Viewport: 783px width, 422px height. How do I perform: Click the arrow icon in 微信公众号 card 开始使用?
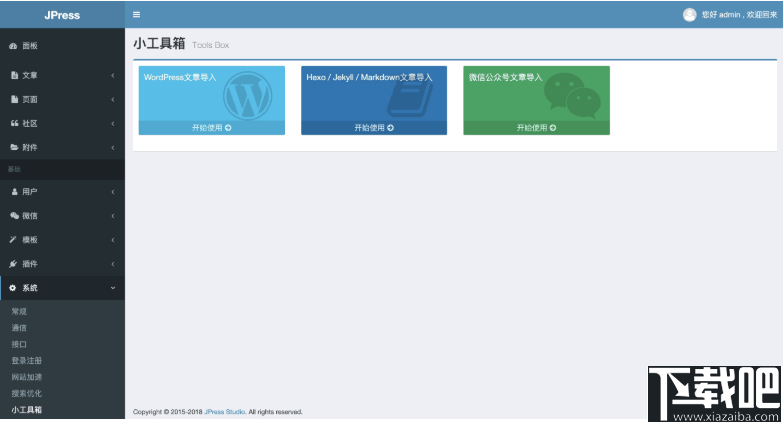pyautogui.click(x=553, y=128)
